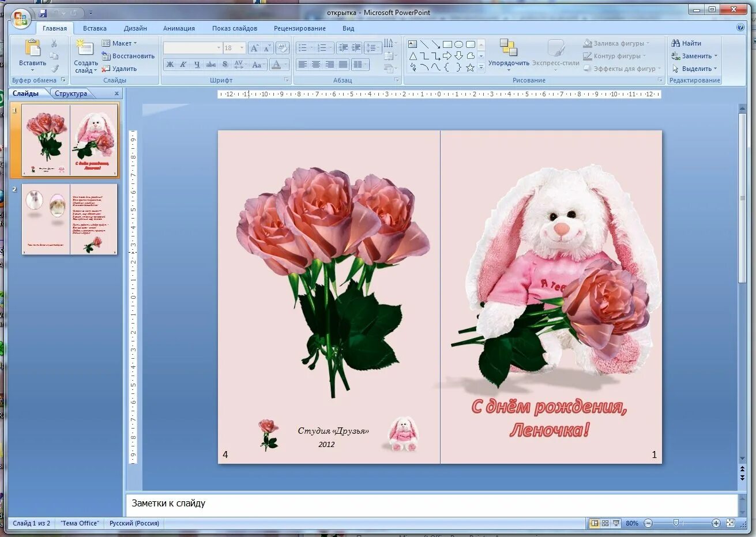
Task: Toggle Italic (К) formatting
Action: coord(183,65)
